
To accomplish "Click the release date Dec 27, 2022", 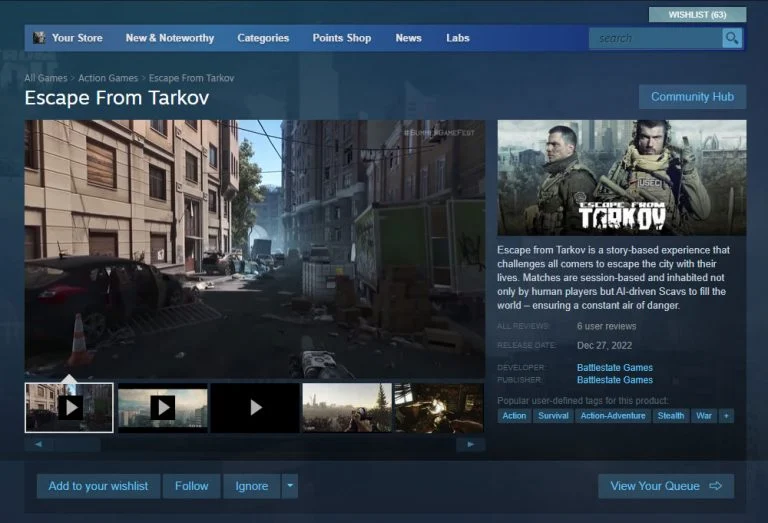I will (x=604, y=345).
